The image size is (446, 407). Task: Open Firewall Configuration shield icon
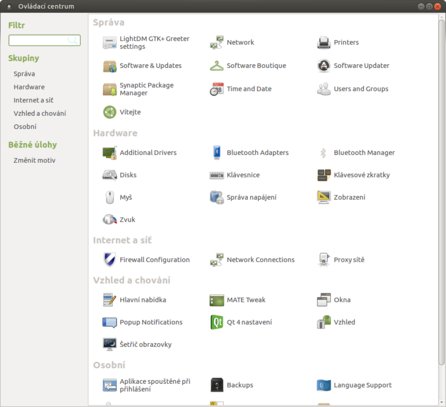click(110, 260)
